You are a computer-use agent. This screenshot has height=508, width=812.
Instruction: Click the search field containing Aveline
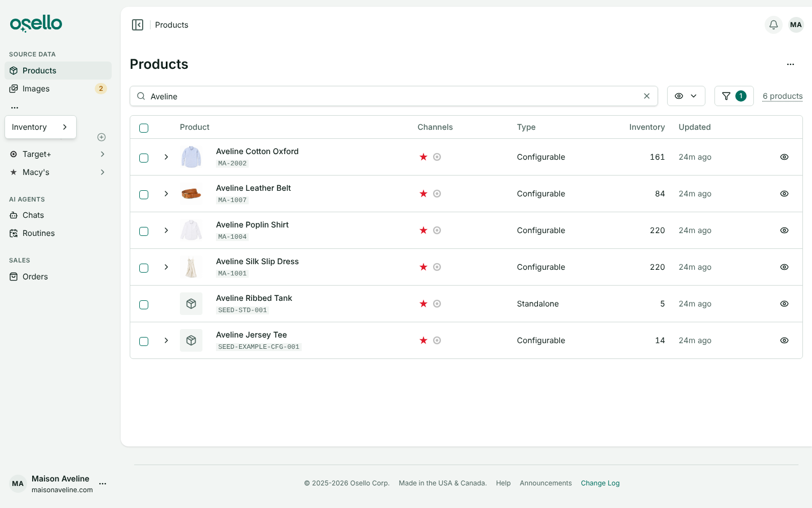coord(394,96)
